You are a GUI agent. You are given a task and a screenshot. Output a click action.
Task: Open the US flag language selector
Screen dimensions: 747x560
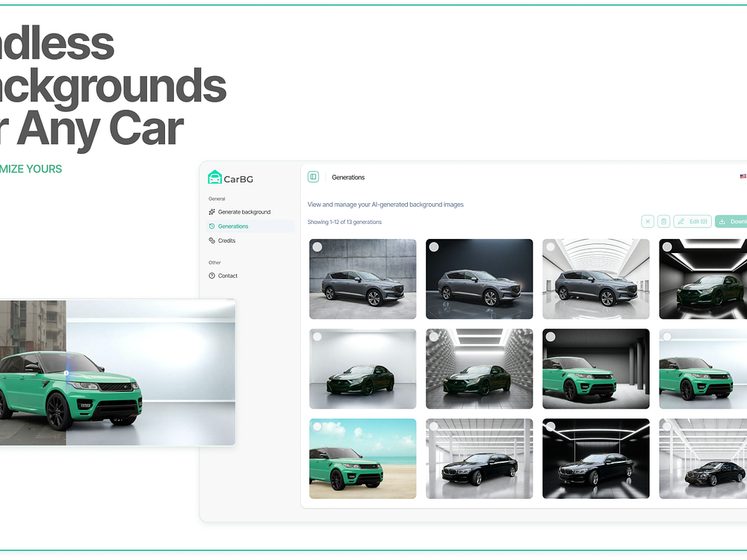tap(743, 176)
